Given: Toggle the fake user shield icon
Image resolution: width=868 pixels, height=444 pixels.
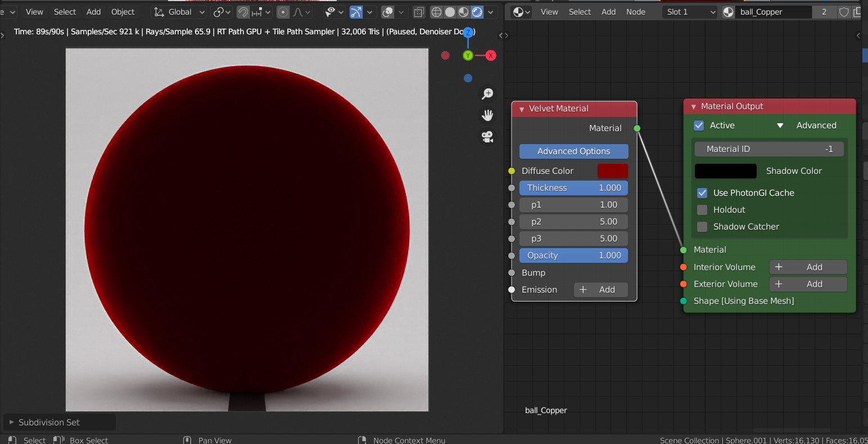Looking at the screenshot, I should [x=844, y=12].
